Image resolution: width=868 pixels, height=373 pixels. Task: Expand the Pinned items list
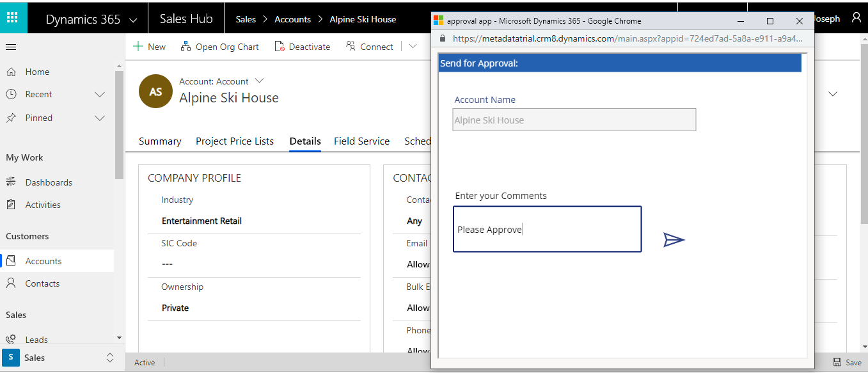click(x=100, y=118)
